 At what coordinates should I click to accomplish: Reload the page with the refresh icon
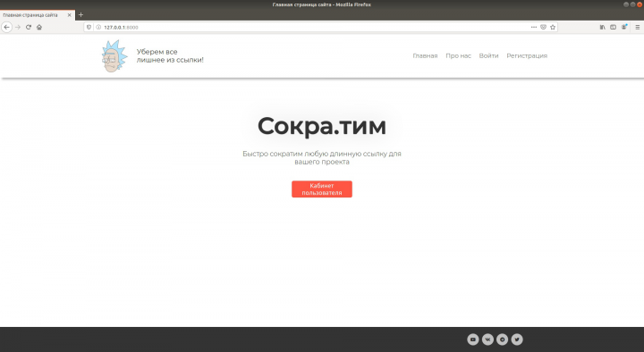29,27
